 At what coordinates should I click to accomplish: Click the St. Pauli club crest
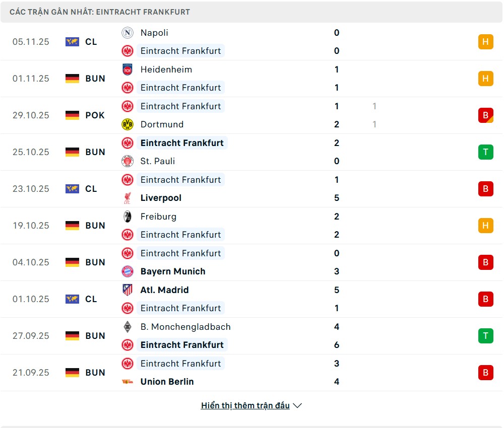click(x=128, y=161)
